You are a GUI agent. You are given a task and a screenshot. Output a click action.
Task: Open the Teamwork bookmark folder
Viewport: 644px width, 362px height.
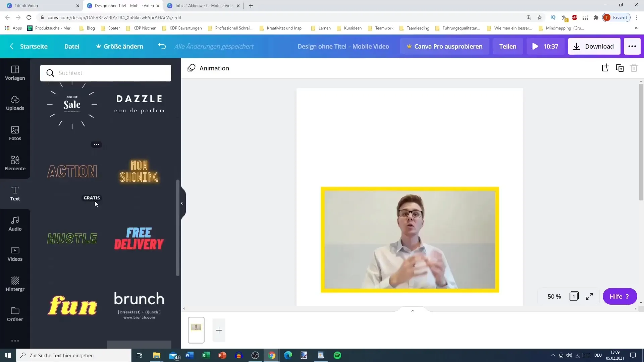pyautogui.click(x=381, y=28)
